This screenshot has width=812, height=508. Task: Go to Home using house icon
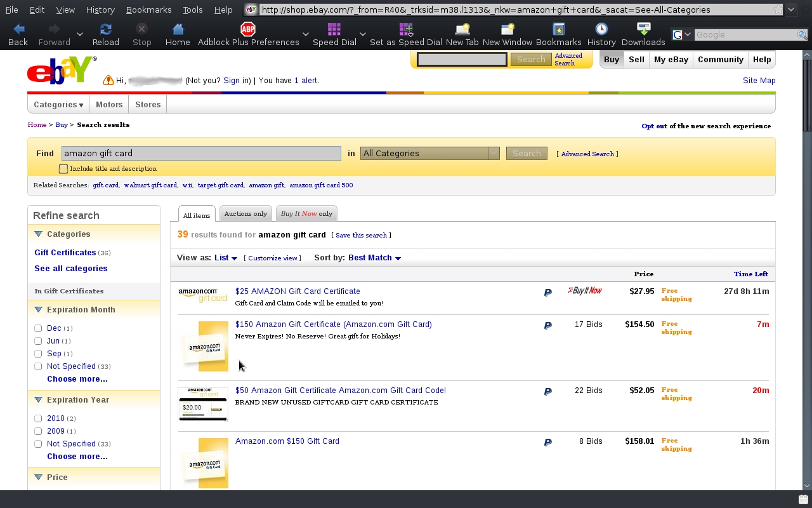point(178,29)
